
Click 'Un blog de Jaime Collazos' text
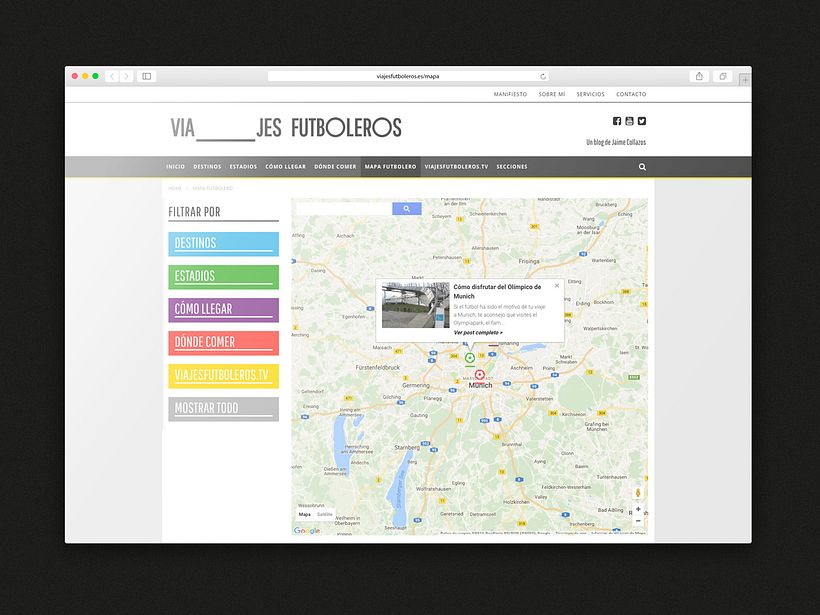(x=616, y=142)
